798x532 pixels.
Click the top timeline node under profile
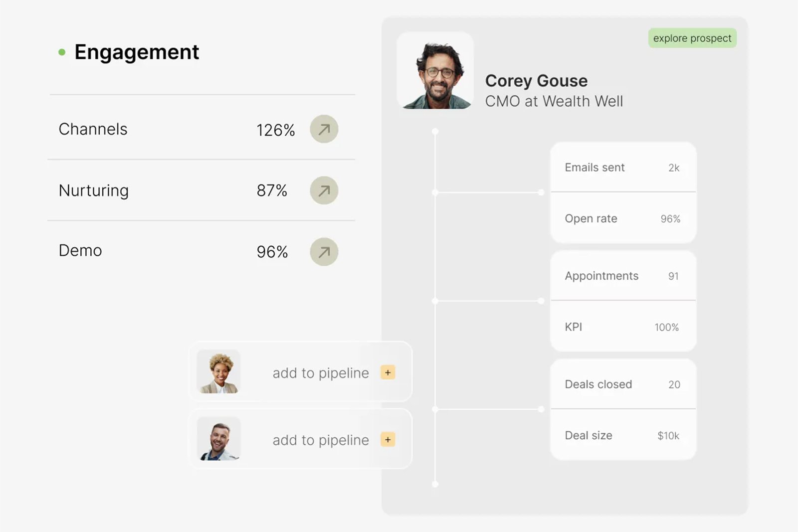(435, 132)
